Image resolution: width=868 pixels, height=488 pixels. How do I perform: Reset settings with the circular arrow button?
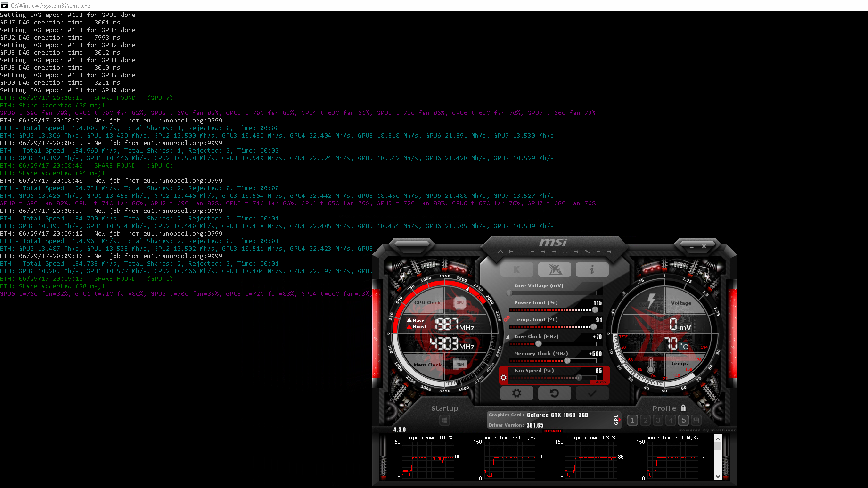pos(554,393)
